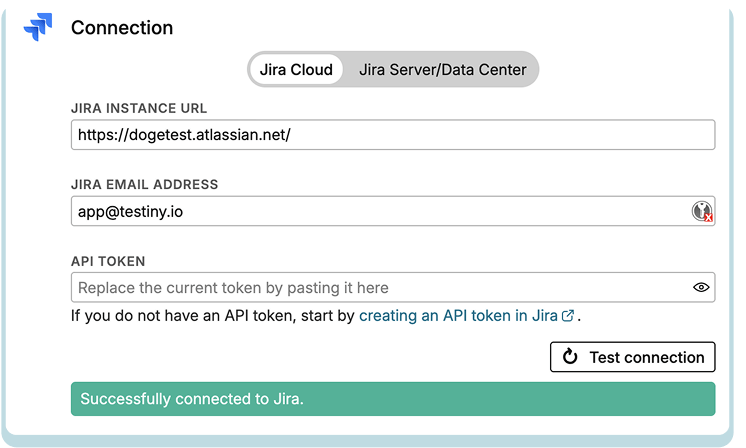The image size is (746, 448).
Task: Click the JIRA INSTANCE URL label
Action: point(139,108)
